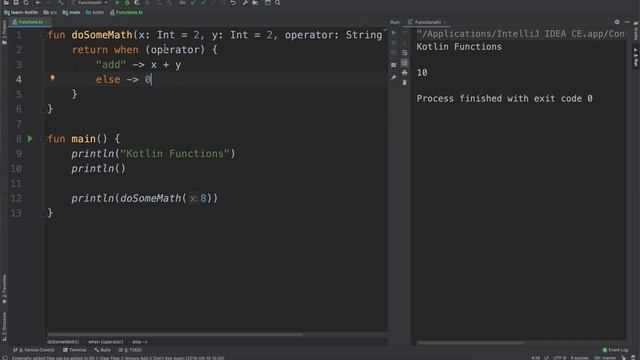This screenshot has height=360, width=640.
Task: Open the Event Log tool window
Action: click(616, 350)
